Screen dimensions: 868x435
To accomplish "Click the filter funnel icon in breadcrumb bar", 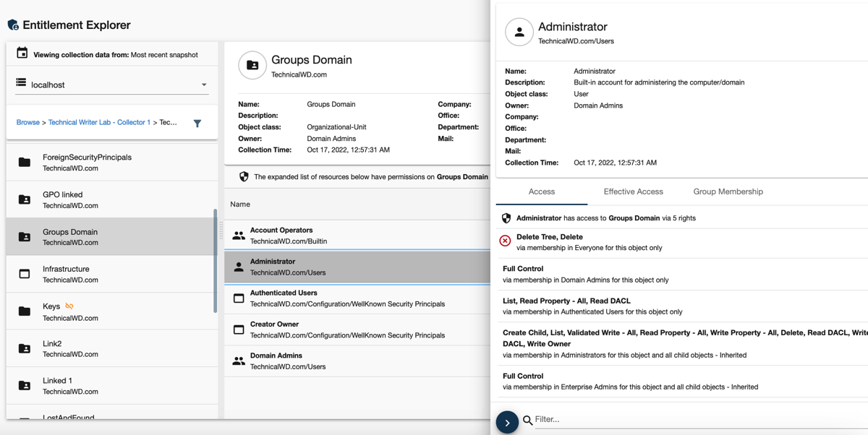I will click(197, 124).
